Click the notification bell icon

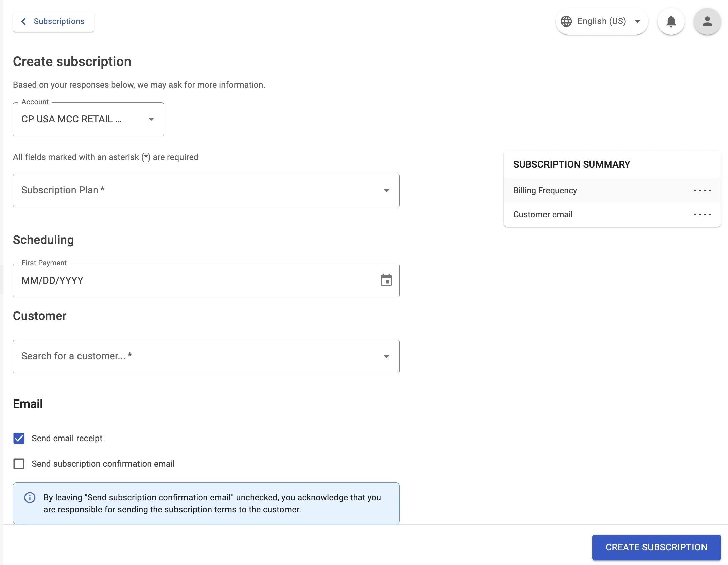click(x=671, y=21)
